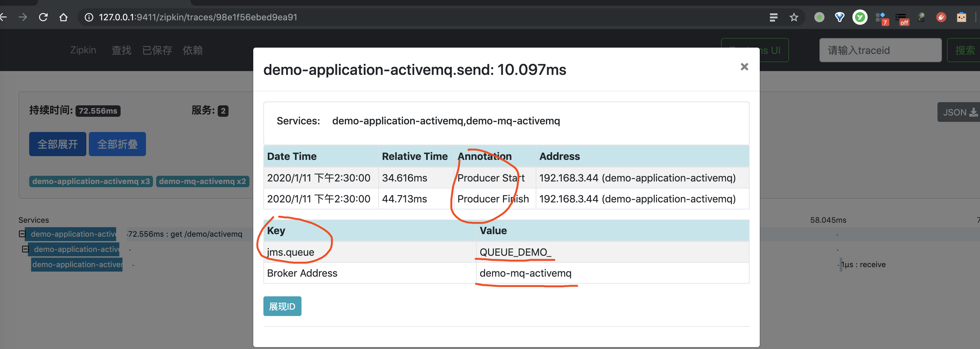Click the bookmark star icon
Screen dimensions: 980x349
tap(794, 17)
